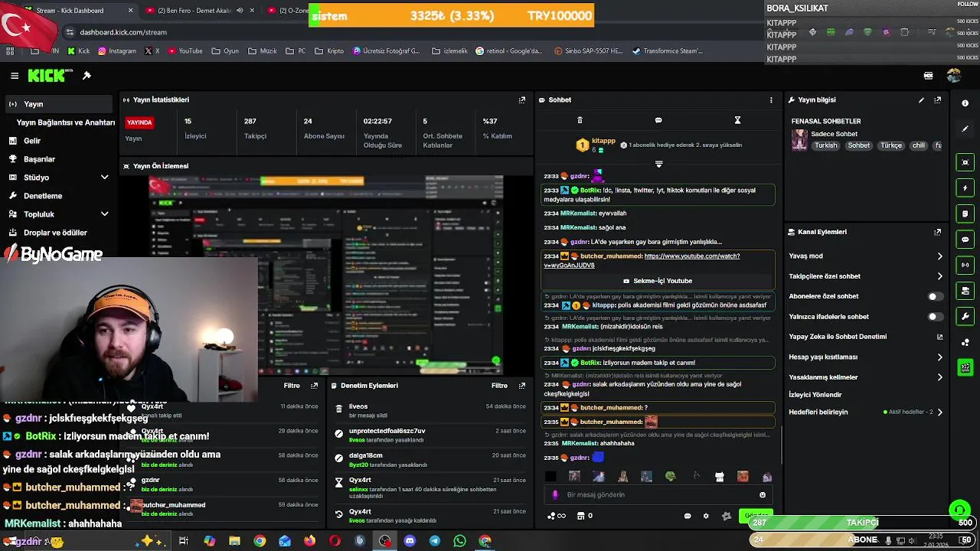Open the YouTube bookmark

click(x=185, y=51)
